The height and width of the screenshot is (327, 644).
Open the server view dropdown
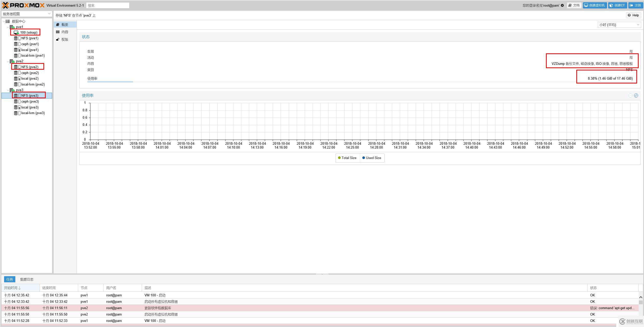(27, 14)
